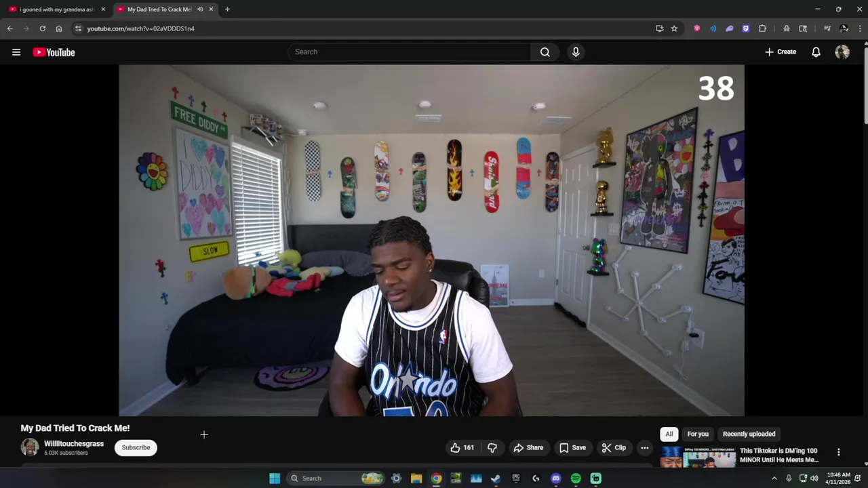The width and height of the screenshot is (868, 488).
Task: Start voice search with microphone icon
Action: pyautogui.click(x=576, y=52)
